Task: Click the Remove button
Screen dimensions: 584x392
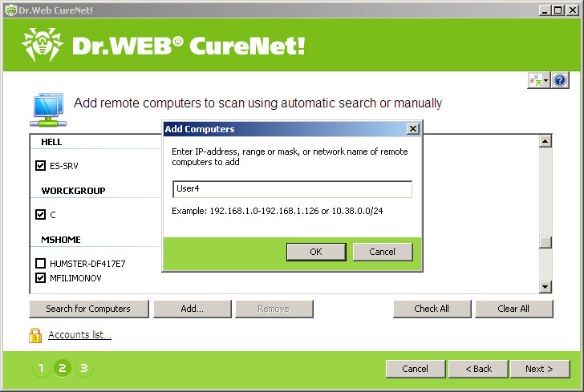Action: pyautogui.click(x=274, y=309)
